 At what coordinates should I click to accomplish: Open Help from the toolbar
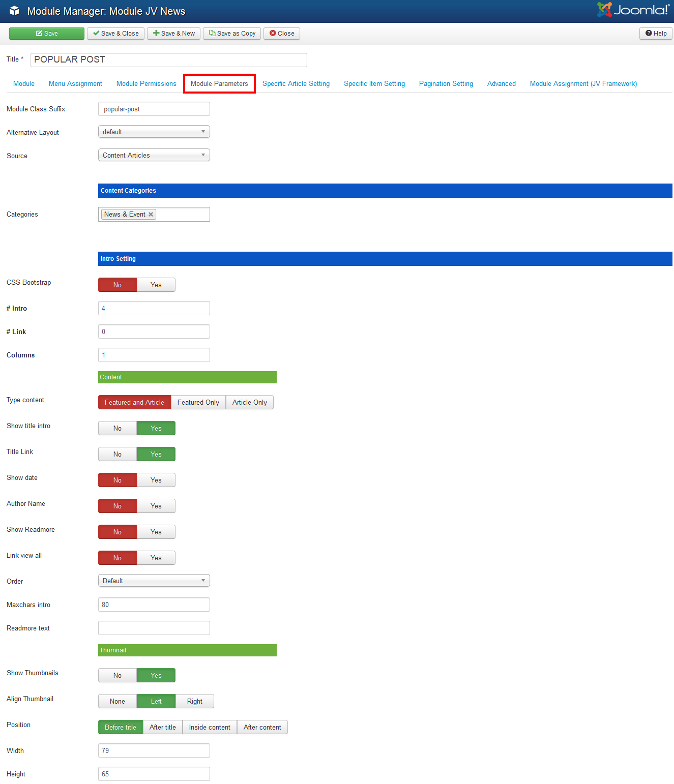656,34
